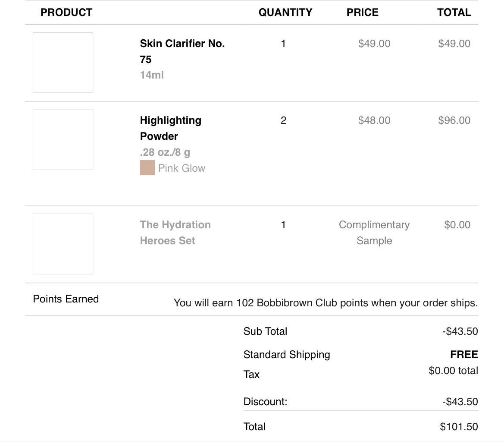Click the $96.00 Highlighting Powder total
Screen dimensions: 504x447
pos(454,120)
